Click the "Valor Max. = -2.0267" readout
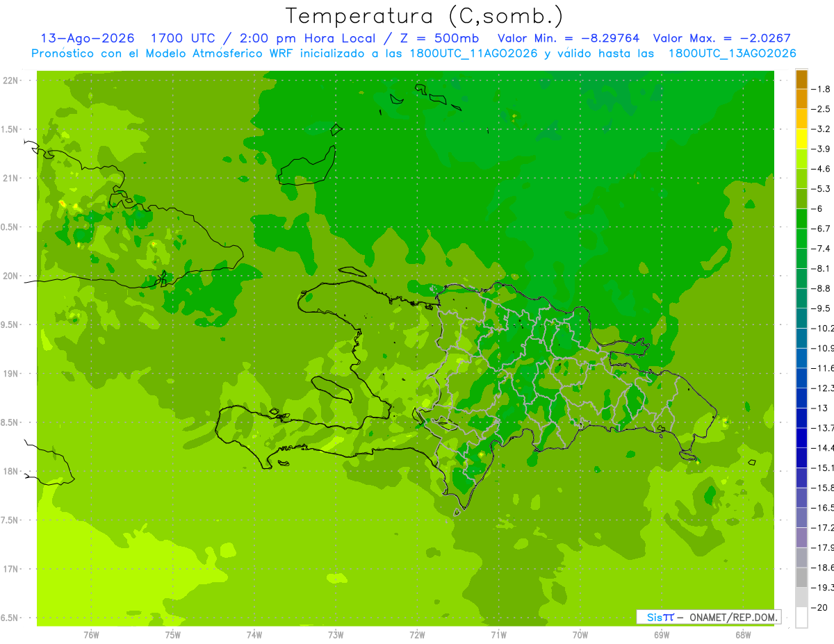Image resolution: width=834 pixels, height=644 pixels. 722,38
